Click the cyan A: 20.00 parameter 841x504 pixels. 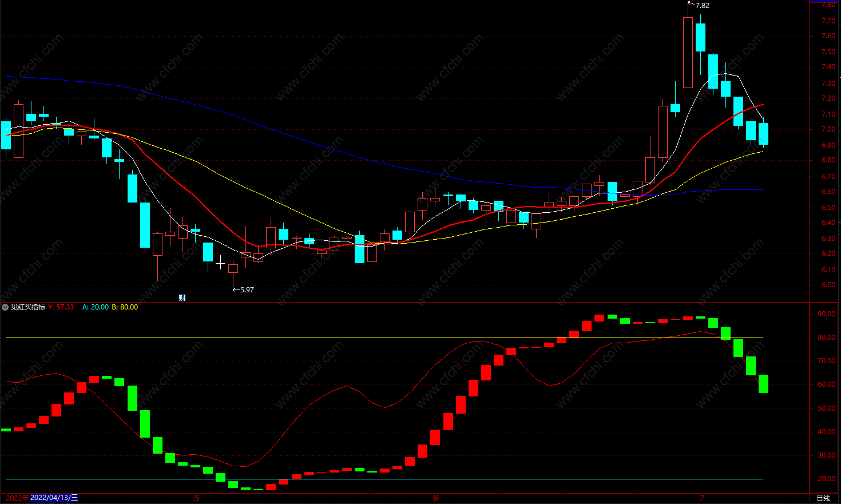(96, 307)
